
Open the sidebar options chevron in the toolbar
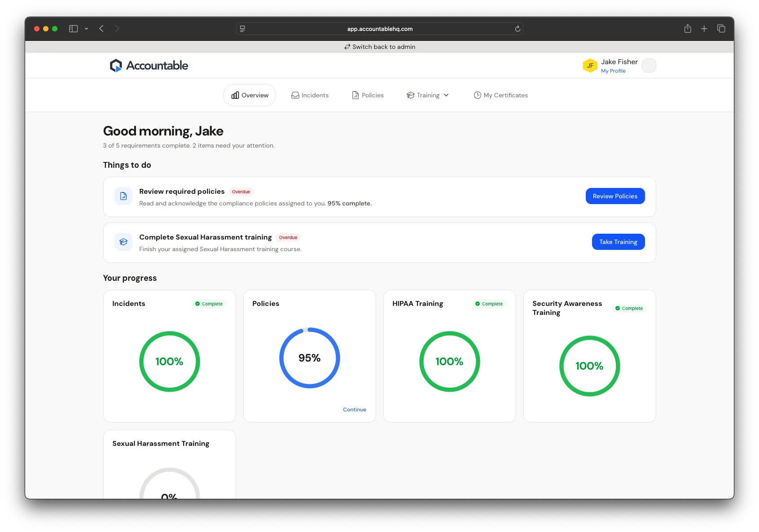(87, 28)
